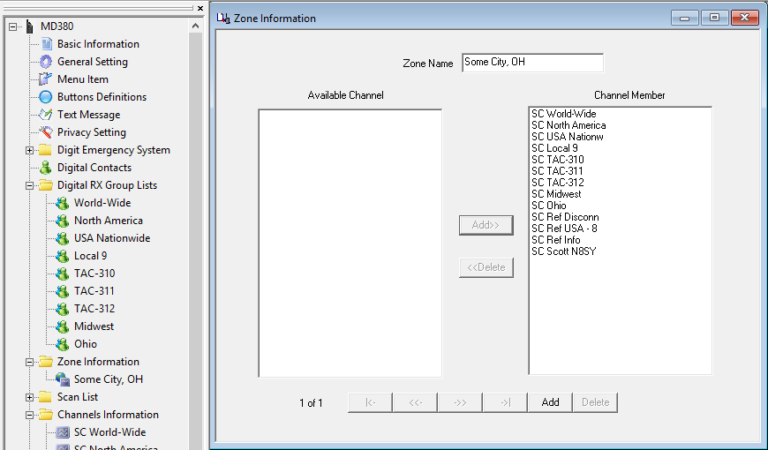
Task: Select SC TAC-310 channel member
Action: (x=557, y=160)
